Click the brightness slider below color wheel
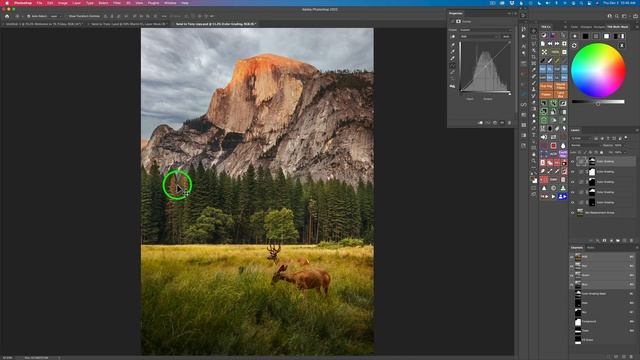This screenshot has height=360, width=640. [598, 102]
